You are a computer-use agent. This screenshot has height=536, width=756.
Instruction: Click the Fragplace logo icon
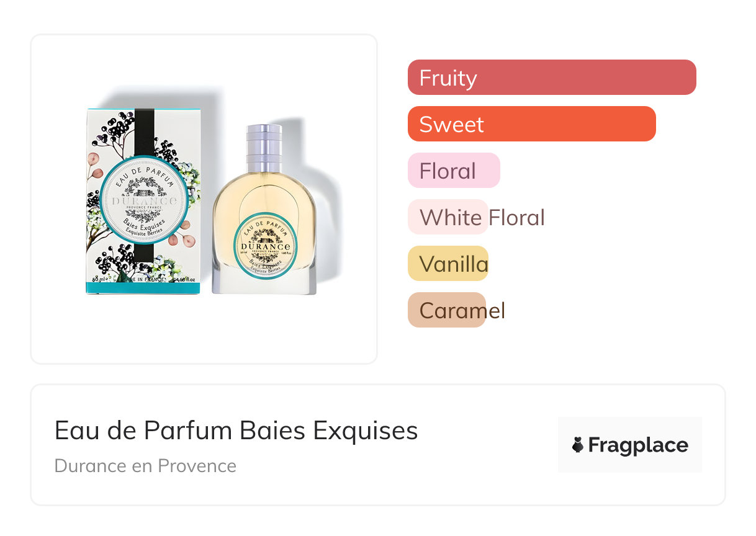(x=578, y=445)
